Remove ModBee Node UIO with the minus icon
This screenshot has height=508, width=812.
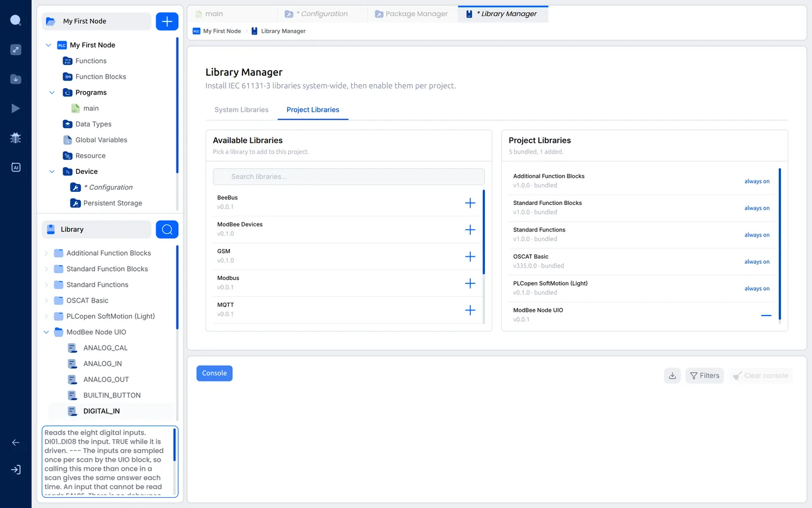click(766, 316)
